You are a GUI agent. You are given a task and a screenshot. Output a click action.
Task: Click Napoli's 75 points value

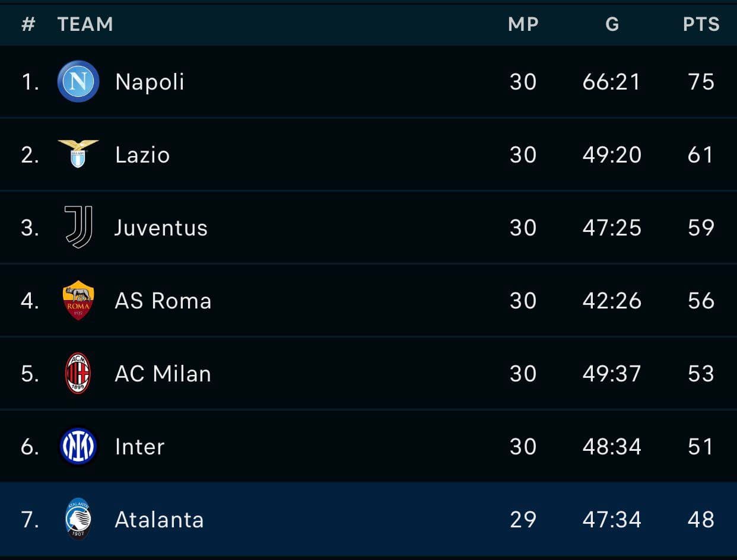tap(701, 82)
